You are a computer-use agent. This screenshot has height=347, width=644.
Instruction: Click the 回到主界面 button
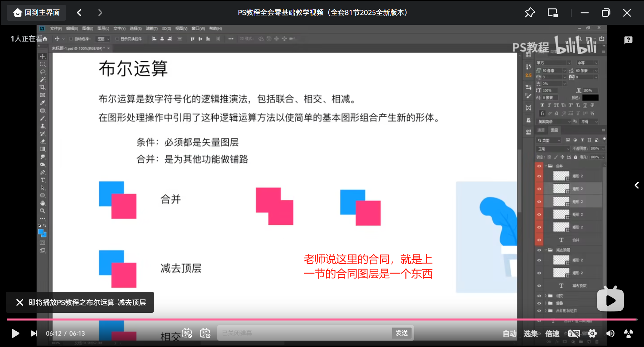(36, 13)
